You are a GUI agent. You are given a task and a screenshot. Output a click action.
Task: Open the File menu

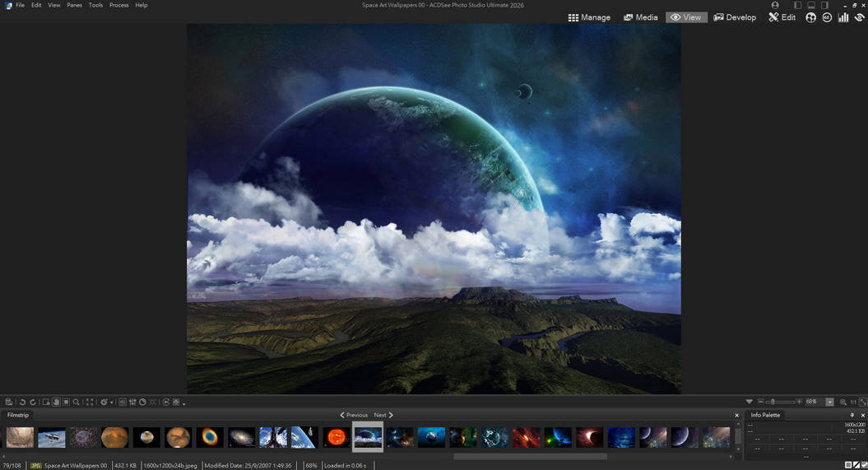click(20, 5)
